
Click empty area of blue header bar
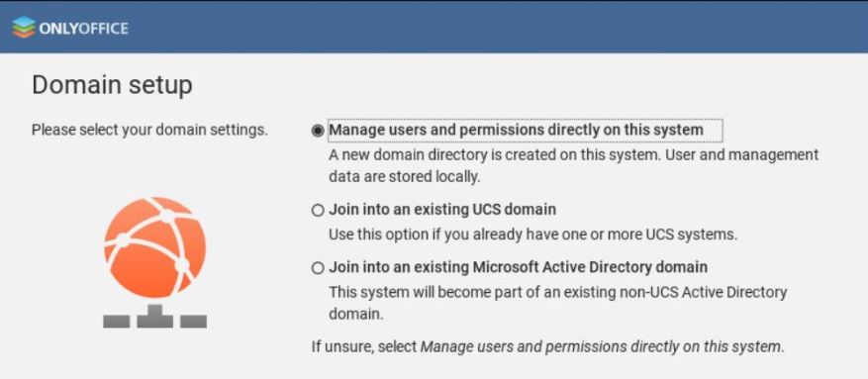pos(498,28)
